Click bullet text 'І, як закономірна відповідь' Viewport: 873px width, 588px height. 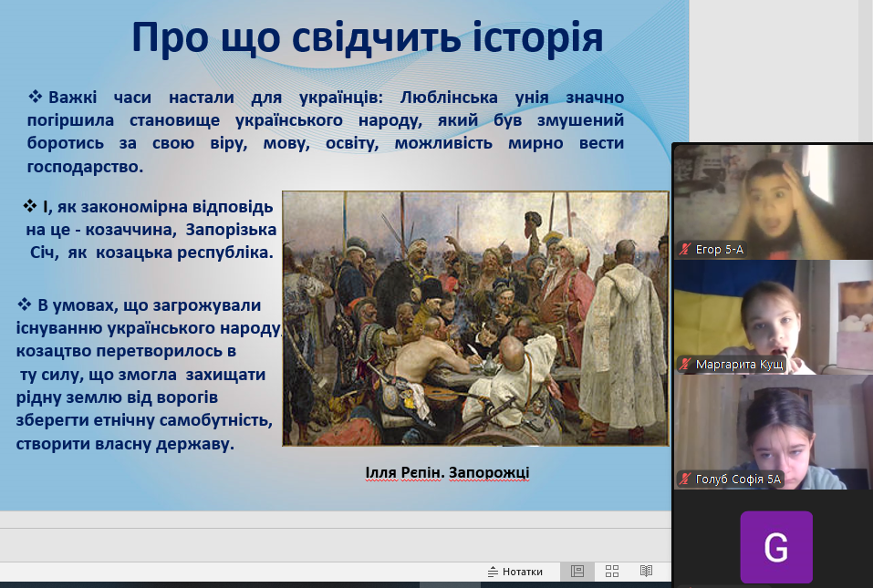158,206
